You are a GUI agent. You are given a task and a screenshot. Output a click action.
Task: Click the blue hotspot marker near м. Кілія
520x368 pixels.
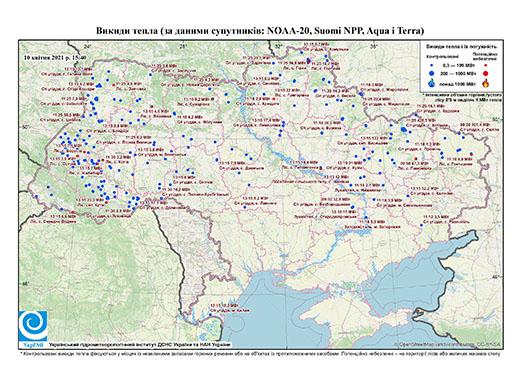(x=210, y=315)
